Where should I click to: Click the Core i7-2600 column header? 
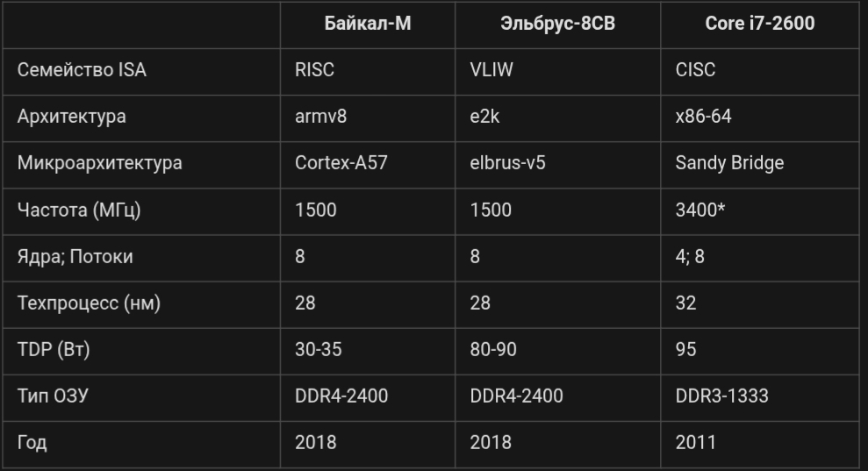(760, 24)
